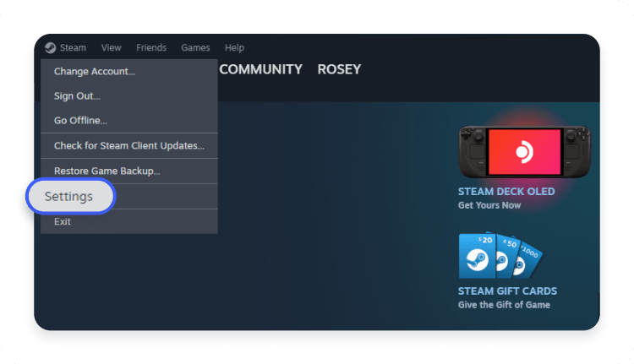Choose Restore Game Backup option
This screenshot has height=364, width=634.
(129, 171)
